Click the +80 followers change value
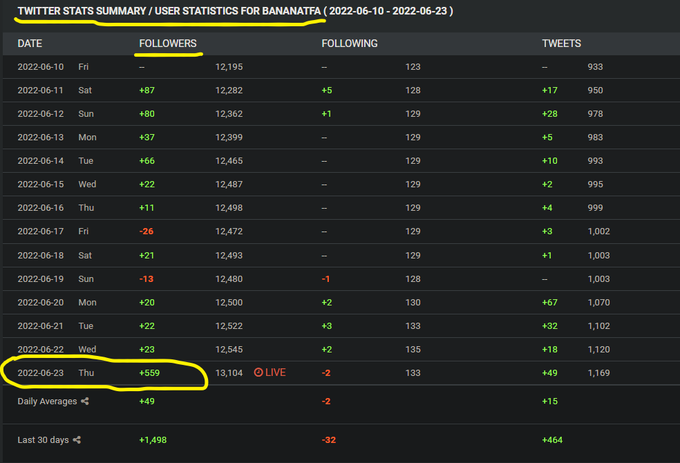 (x=147, y=114)
